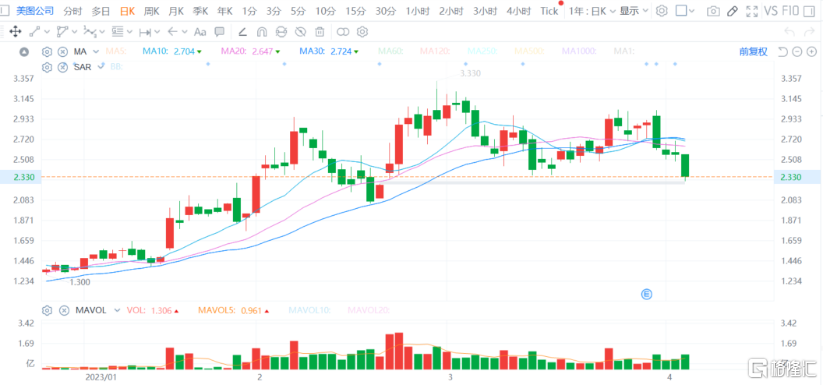Select the 4小时 interval tab
Viewport: 823px width, 385px height.
[x=519, y=10]
